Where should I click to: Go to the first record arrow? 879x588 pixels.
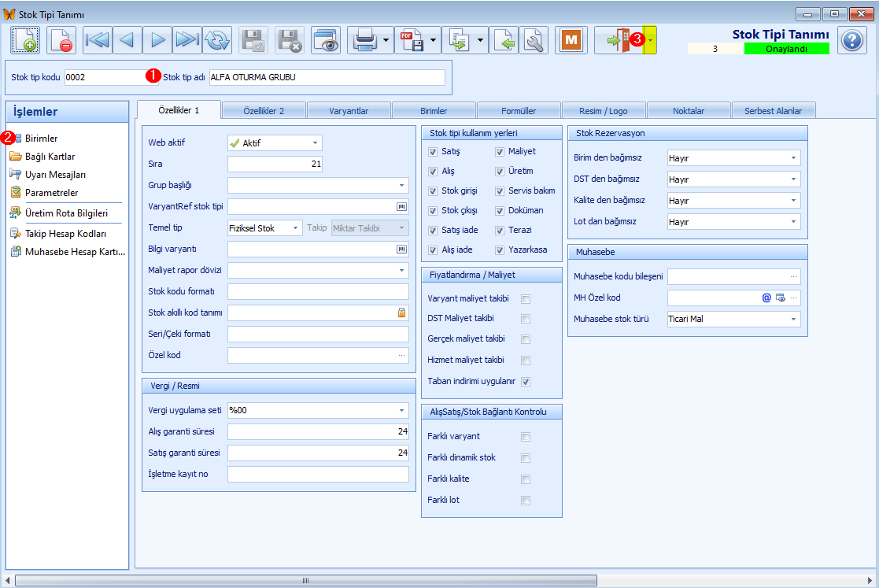(97, 40)
